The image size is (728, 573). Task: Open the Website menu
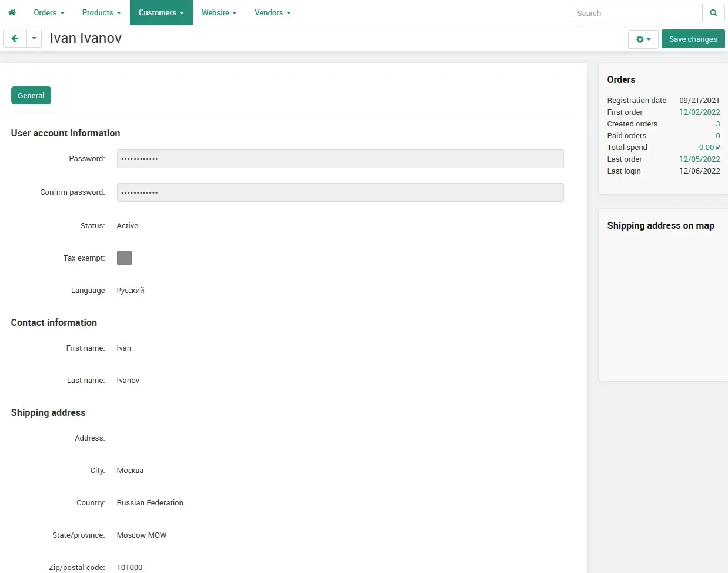(x=219, y=12)
